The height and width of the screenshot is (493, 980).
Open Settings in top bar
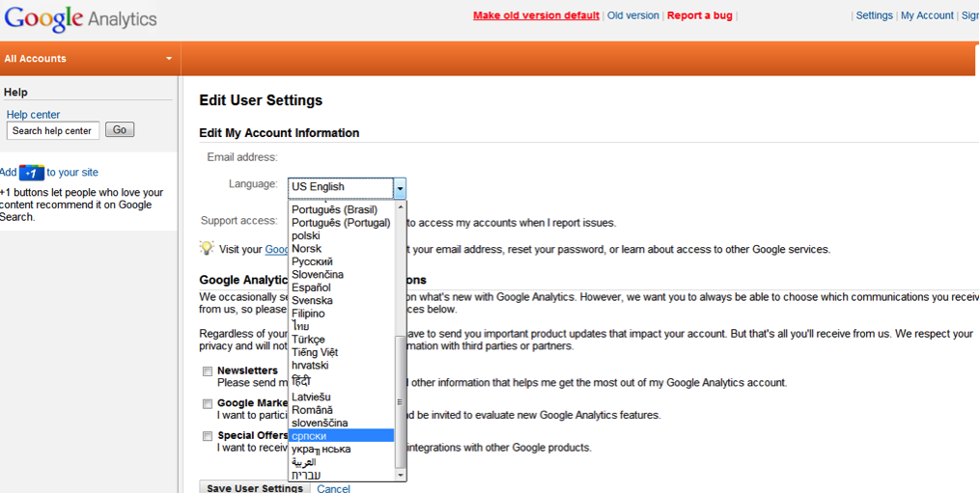(x=875, y=15)
